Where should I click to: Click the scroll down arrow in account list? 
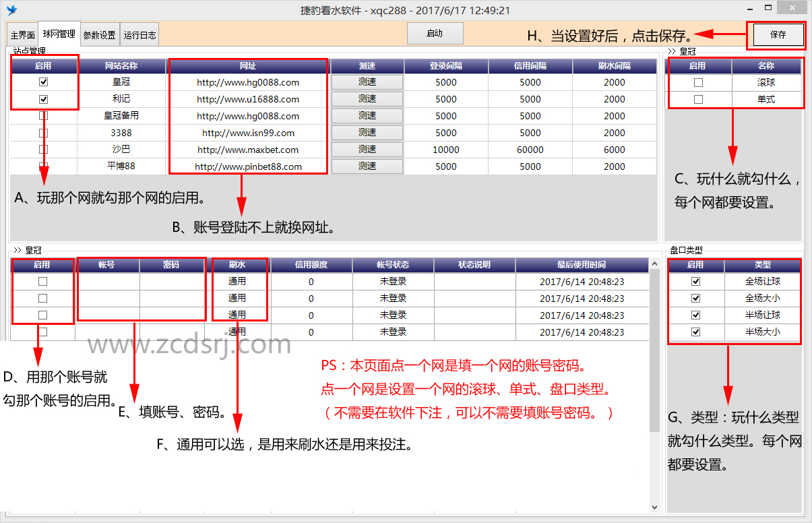[654, 507]
